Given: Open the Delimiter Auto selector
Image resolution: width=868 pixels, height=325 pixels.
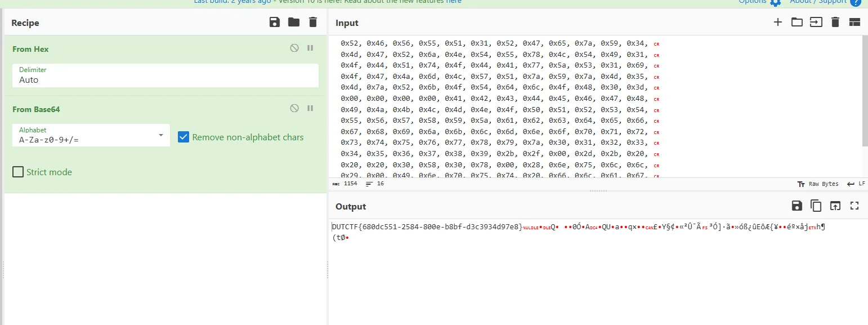Looking at the screenshot, I should 165,75.
